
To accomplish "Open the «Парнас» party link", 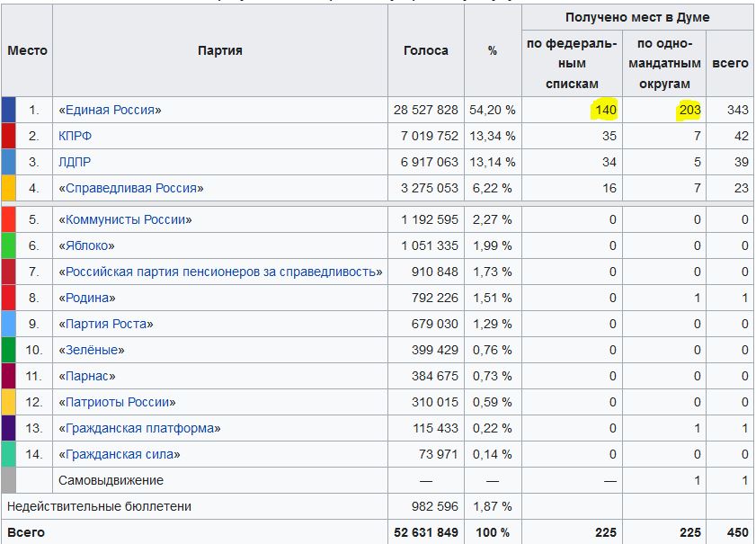I will click(87, 376).
